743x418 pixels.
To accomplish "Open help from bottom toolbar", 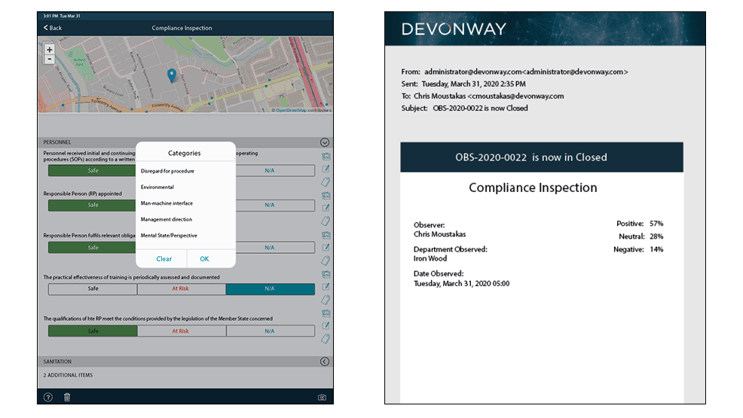I will click(x=48, y=397).
